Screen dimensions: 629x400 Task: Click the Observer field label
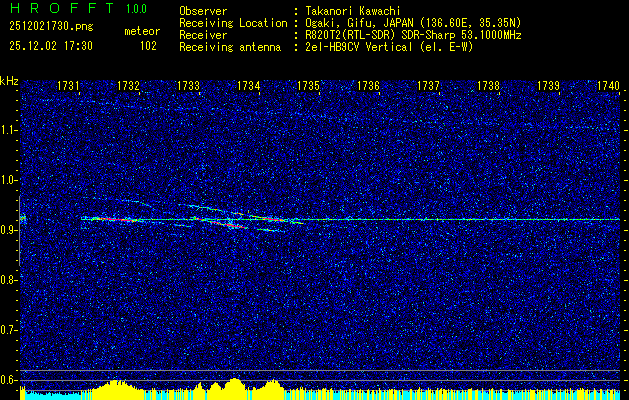click(203, 11)
